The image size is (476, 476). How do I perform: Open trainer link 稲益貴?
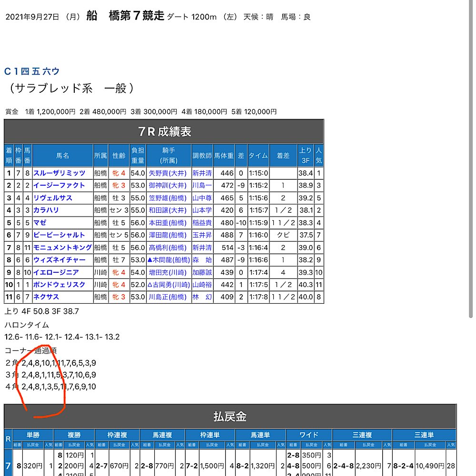tap(202, 223)
